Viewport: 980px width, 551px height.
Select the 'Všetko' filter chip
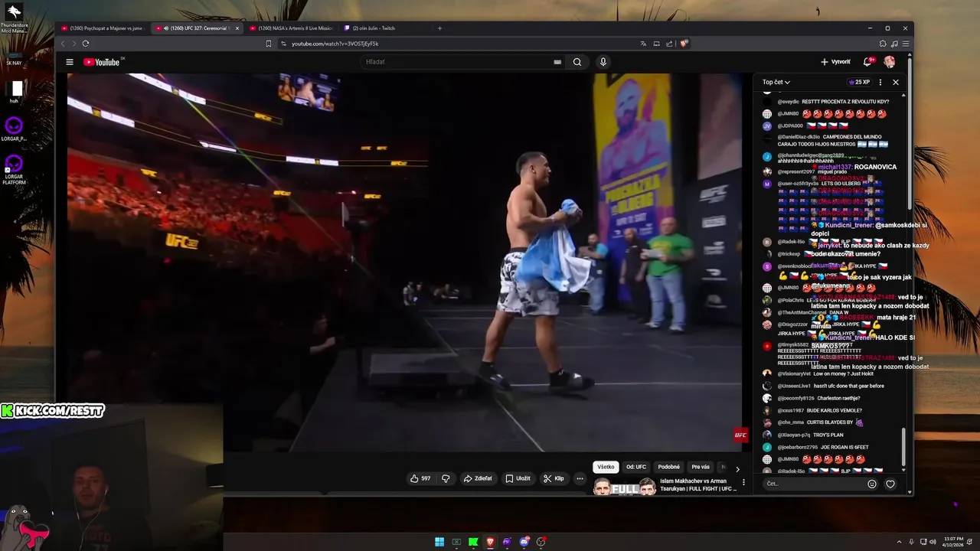pos(606,467)
